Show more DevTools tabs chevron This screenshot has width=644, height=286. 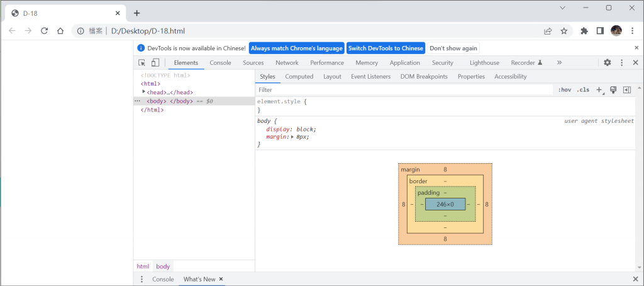tap(559, 63)
